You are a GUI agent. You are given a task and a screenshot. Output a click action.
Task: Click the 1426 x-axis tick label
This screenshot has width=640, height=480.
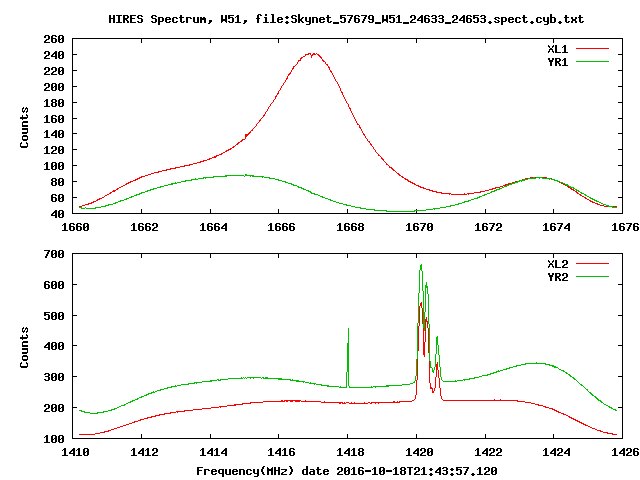[625, 452]
